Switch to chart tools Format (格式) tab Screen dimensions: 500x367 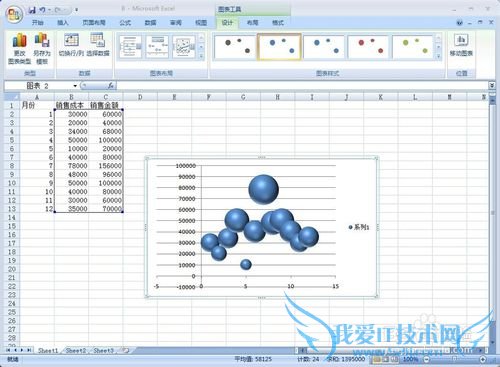[278, 23]
